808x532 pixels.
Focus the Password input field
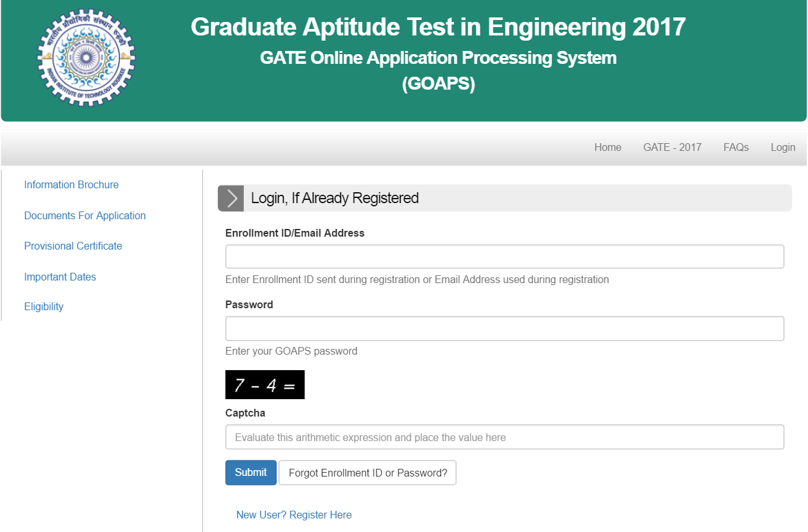coord(504,328)
